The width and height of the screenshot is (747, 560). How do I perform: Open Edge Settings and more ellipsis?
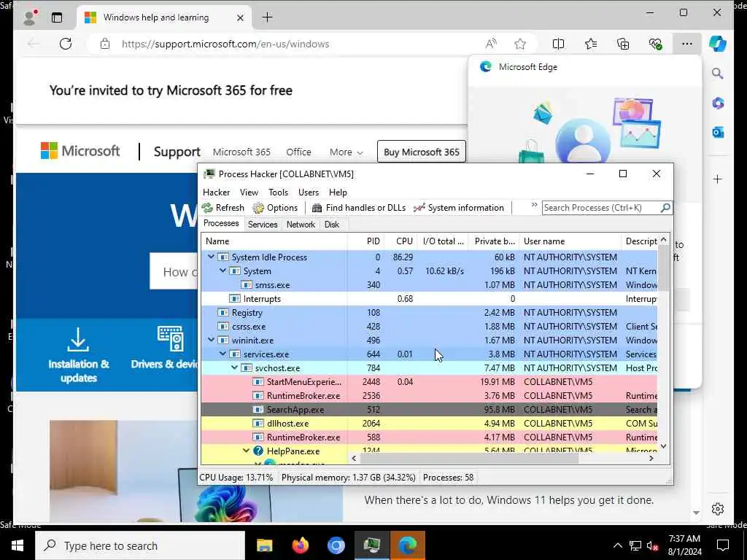(x=687, y=44)
